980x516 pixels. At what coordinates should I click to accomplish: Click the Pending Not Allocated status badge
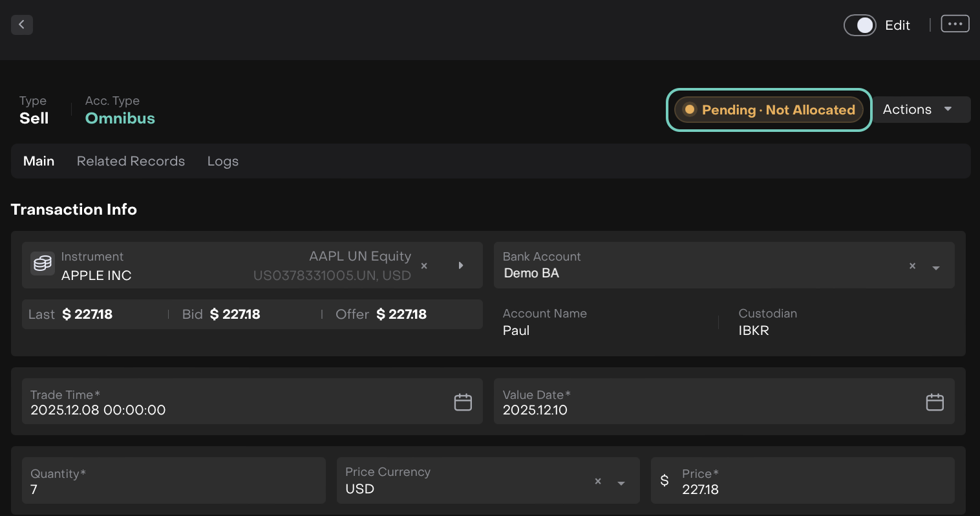click(769, 110)
